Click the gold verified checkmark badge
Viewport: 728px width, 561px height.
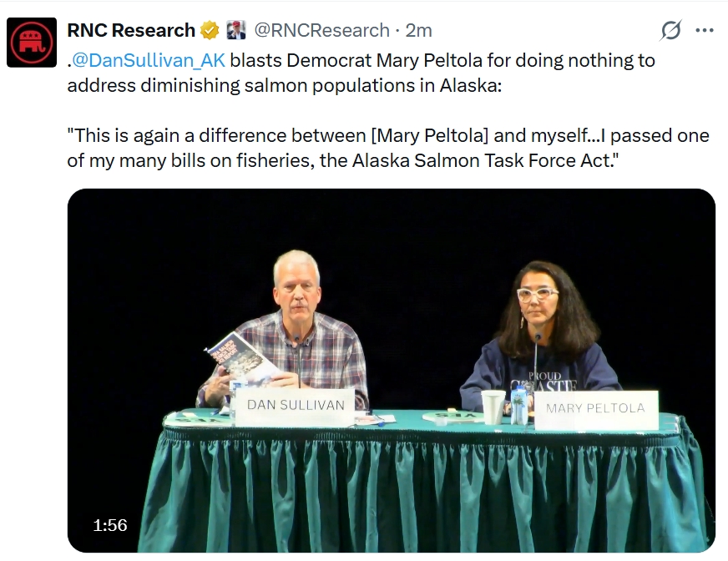tap(210, 30)
